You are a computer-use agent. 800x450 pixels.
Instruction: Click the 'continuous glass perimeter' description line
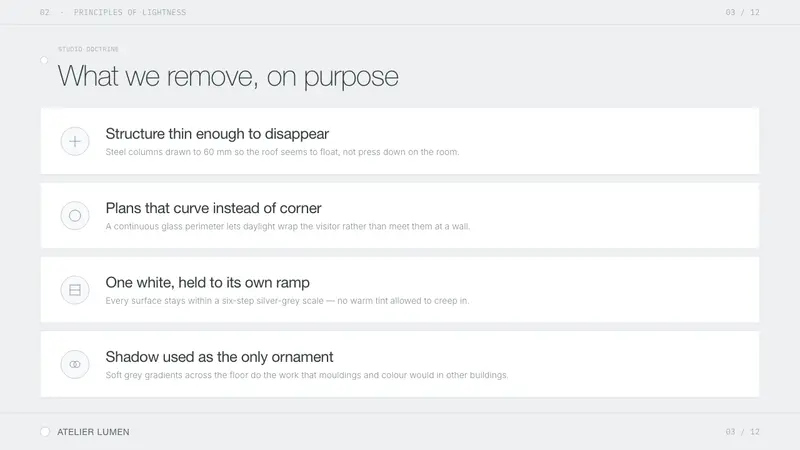tap(288, 226)
